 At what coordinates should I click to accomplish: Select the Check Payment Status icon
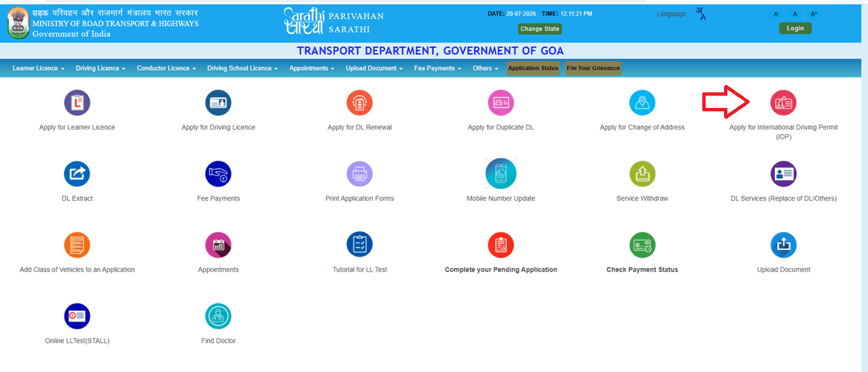click(x=642, y=245)
